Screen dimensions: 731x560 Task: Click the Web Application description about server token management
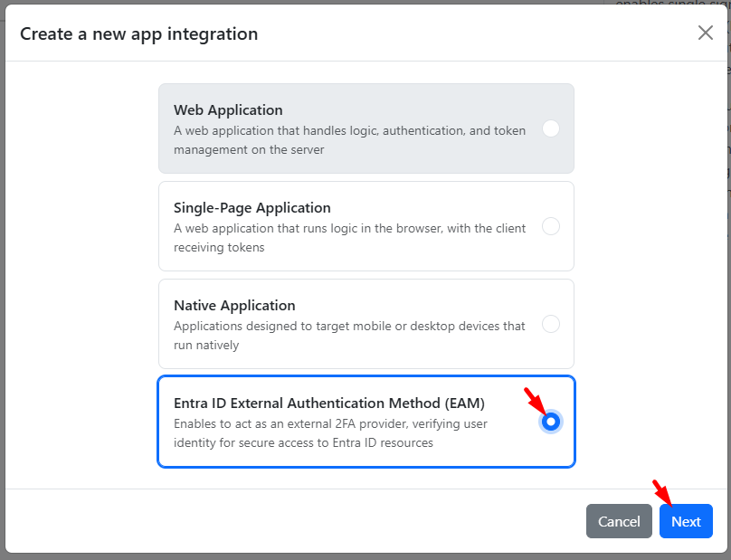click(349, 140)
